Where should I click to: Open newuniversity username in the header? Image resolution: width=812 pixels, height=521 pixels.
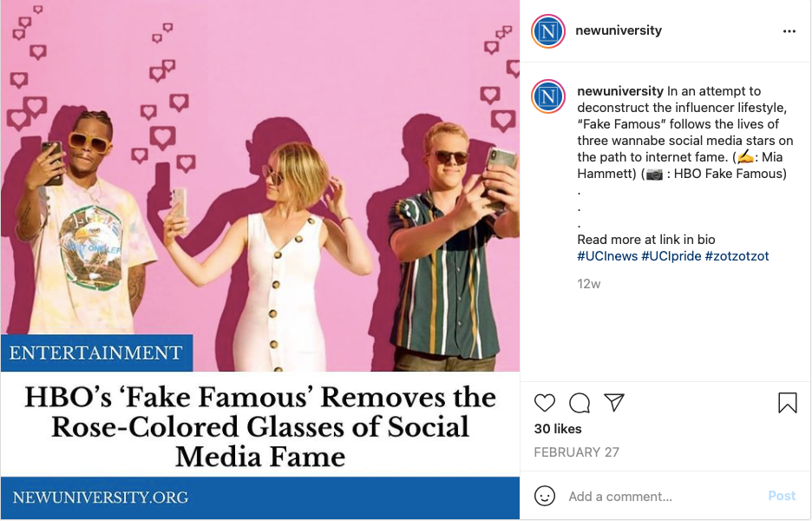coord(619,30)
